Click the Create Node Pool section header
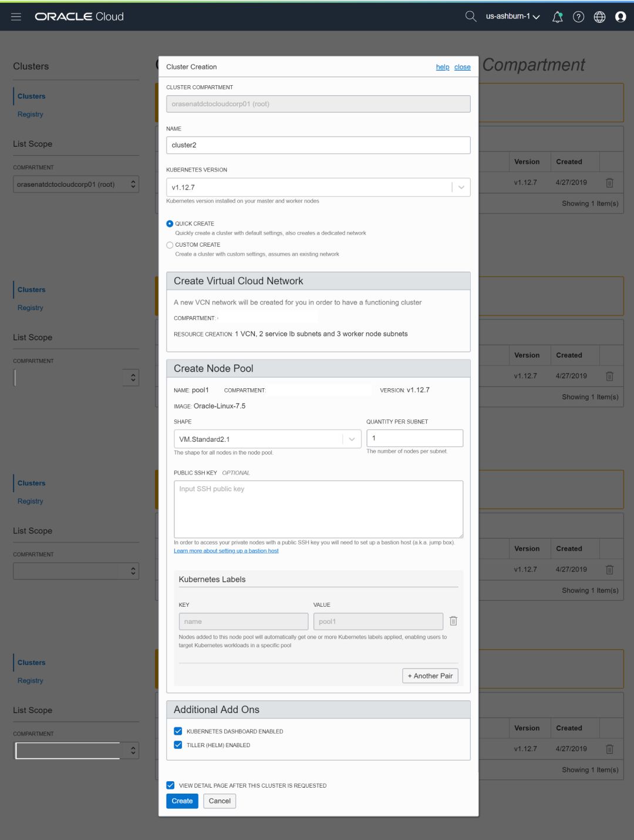The height and width of the screenshot is (840, 634). (x=318, y=368)
